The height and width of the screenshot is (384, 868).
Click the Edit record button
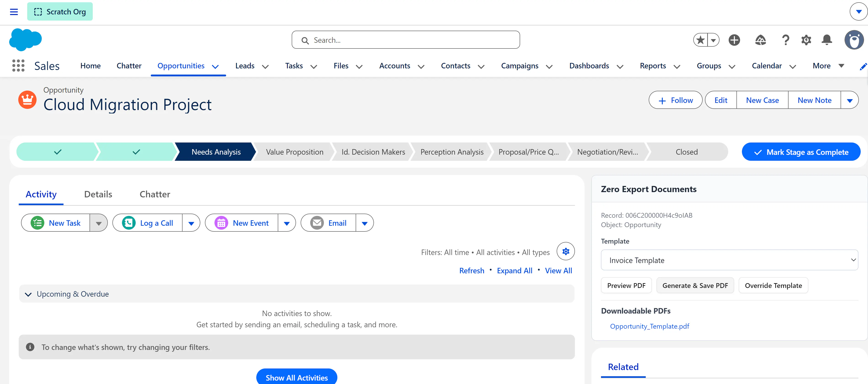721,100
